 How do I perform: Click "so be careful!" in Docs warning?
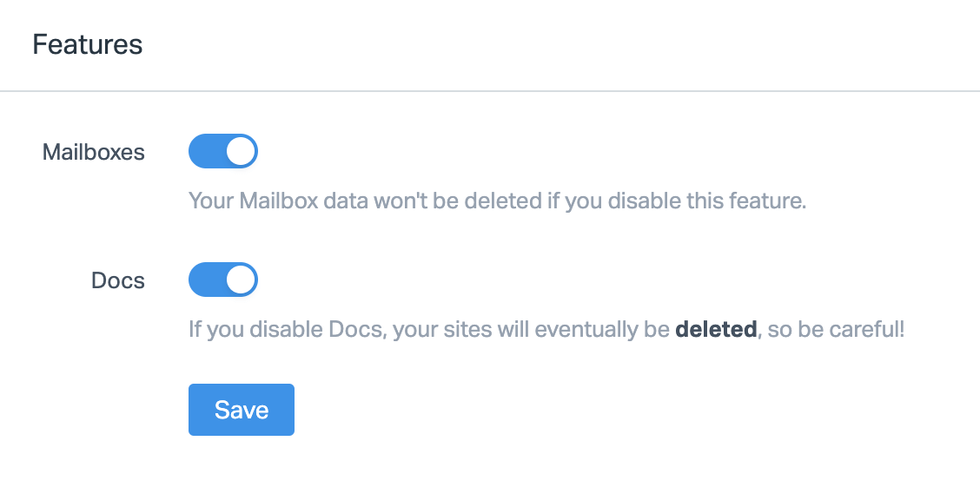[x=835, y=331]
